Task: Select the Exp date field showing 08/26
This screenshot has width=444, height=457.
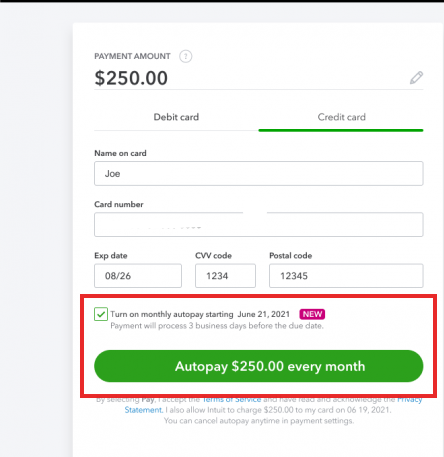Action: [x=138, y=276]
